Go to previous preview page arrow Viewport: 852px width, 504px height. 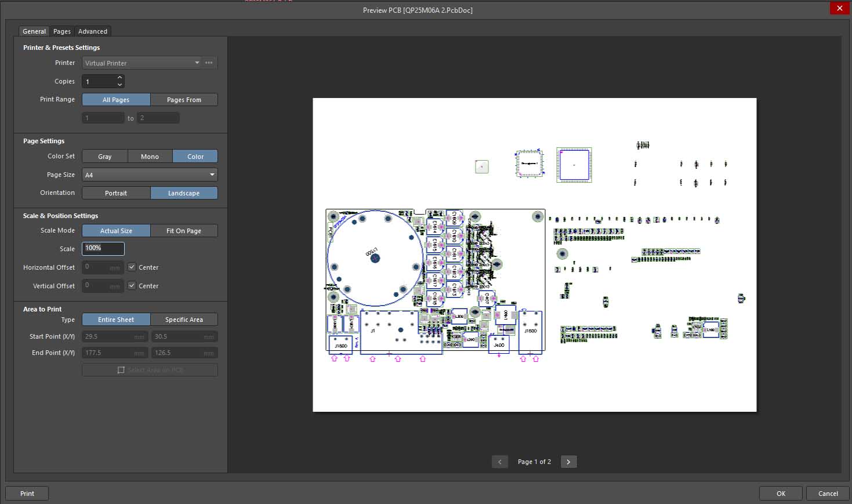499,462
